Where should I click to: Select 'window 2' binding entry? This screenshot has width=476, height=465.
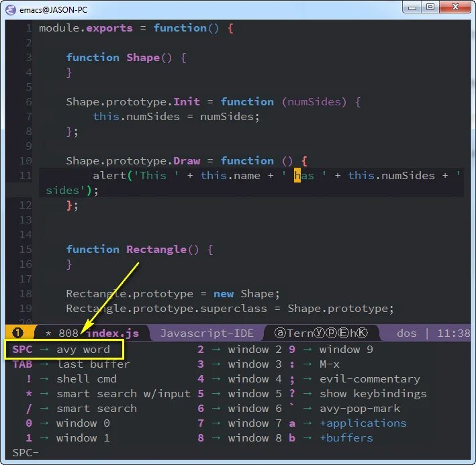[239, 350]
